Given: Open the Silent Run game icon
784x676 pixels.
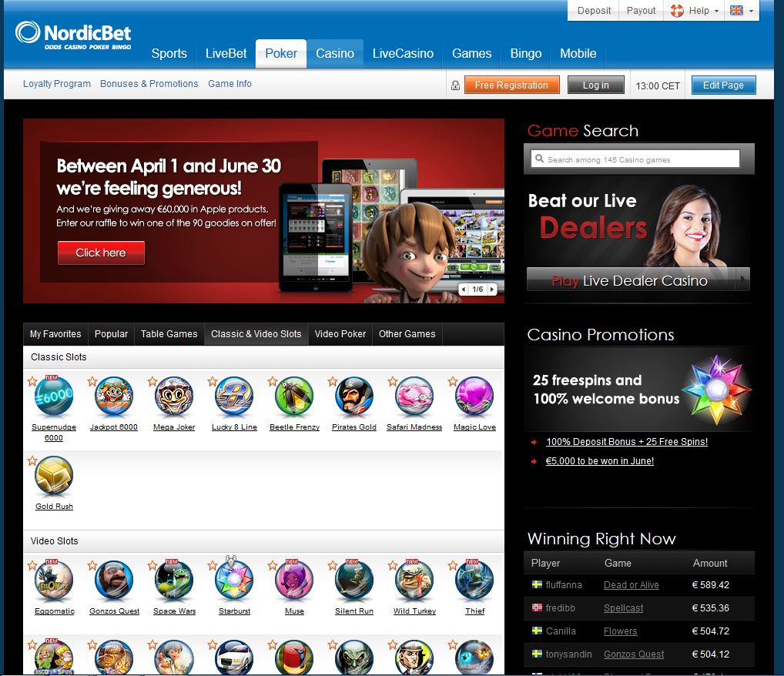Looking at the screenshot, I should click(x=354, y=581).
